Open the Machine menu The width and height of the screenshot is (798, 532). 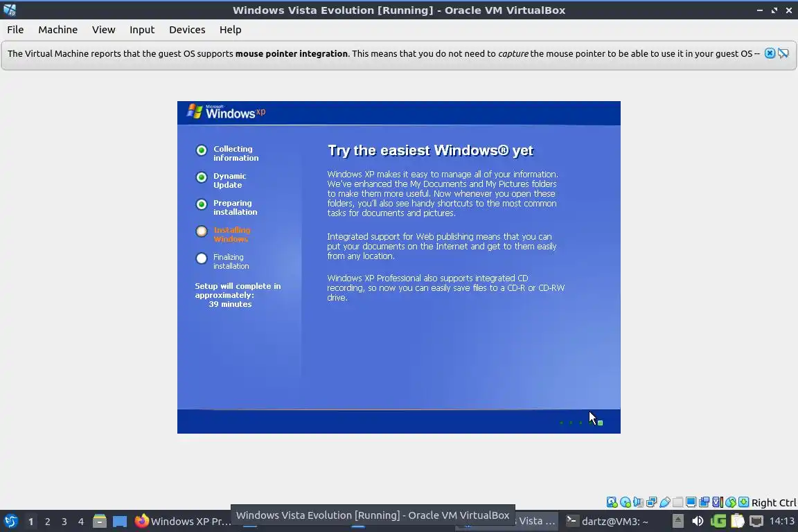[57, 30]
